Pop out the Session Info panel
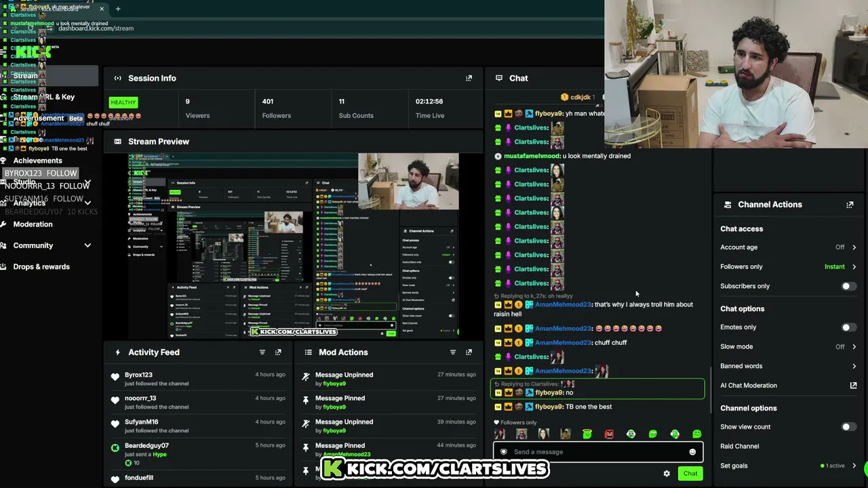Image resolution: width=868 pixels, height=488 pixels. [x=469, y=78]
